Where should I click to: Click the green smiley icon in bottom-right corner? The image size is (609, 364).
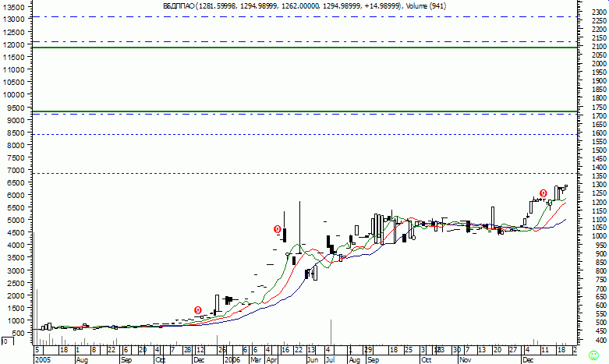[x=603, y=355]
